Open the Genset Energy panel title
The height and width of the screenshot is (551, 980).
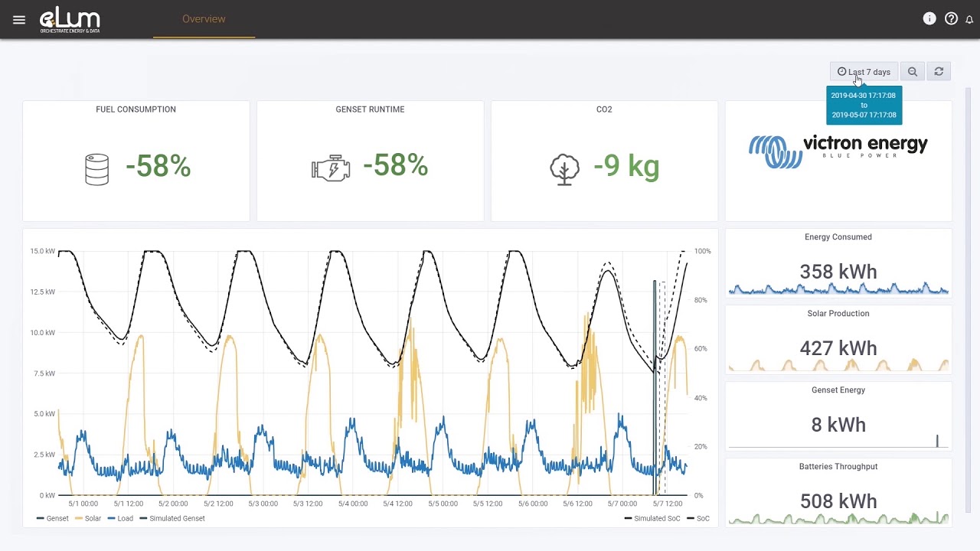pos(838,390)
